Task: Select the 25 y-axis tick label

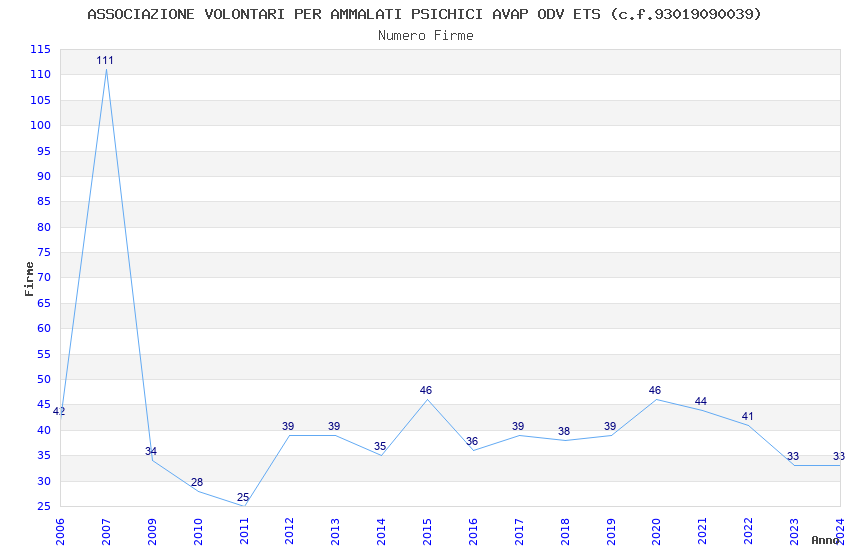Action: tap(44, 507)
